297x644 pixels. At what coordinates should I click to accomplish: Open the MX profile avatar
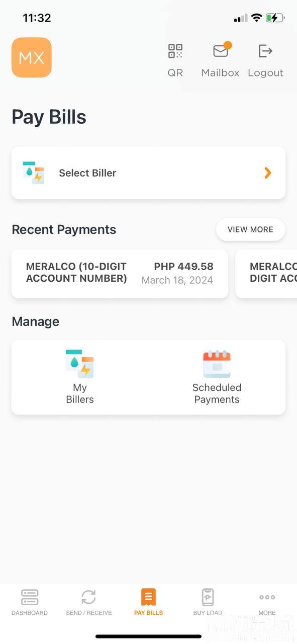(32, 57)
